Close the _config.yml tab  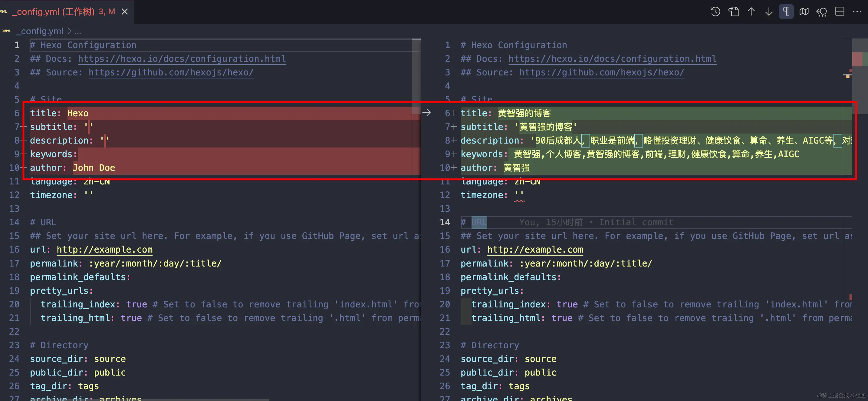click(125, 12)
